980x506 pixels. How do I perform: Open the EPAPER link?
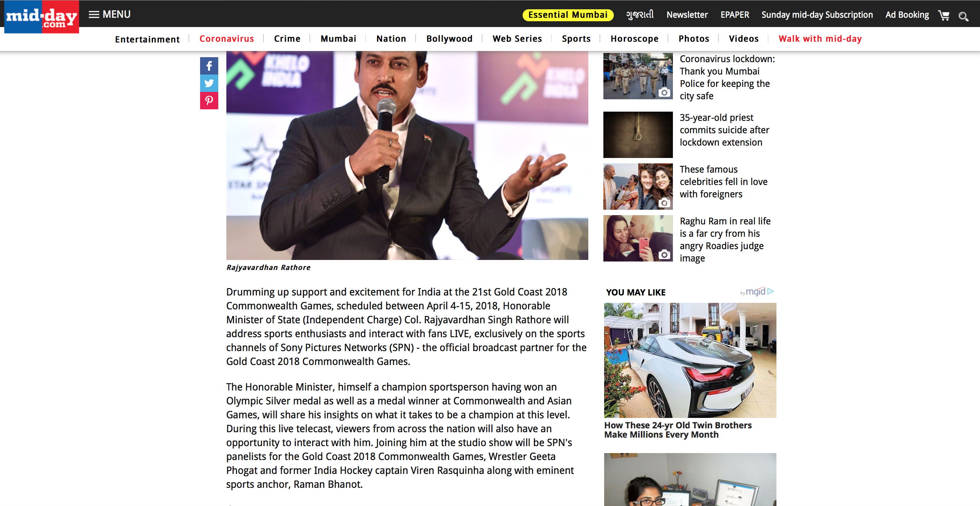(x=735, y=15)
